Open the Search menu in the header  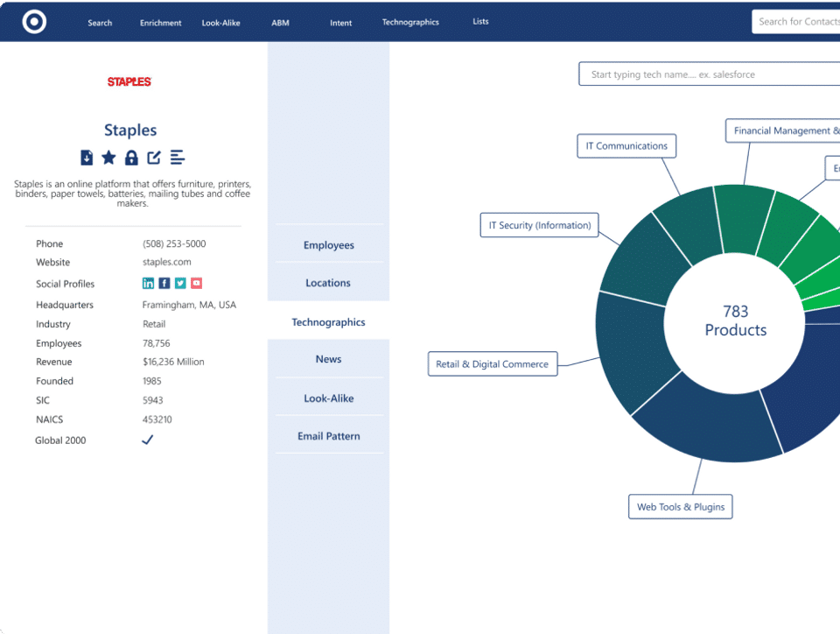pyautogui.click(x=100, y=23)
